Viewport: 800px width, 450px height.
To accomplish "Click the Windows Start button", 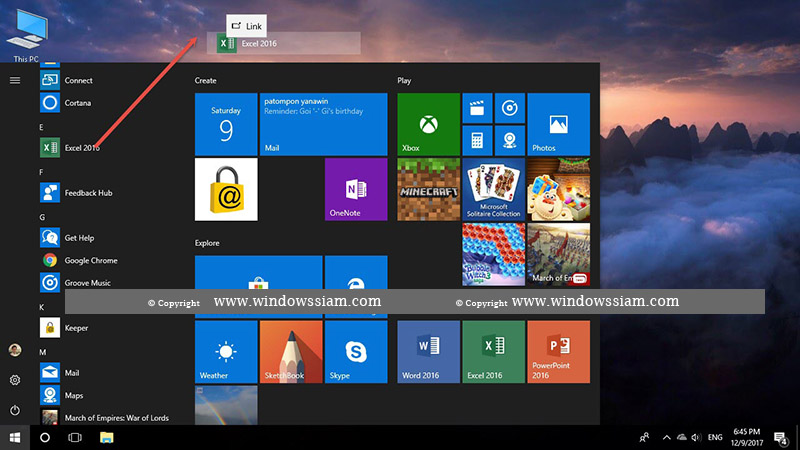I will (x=15, y=437).
